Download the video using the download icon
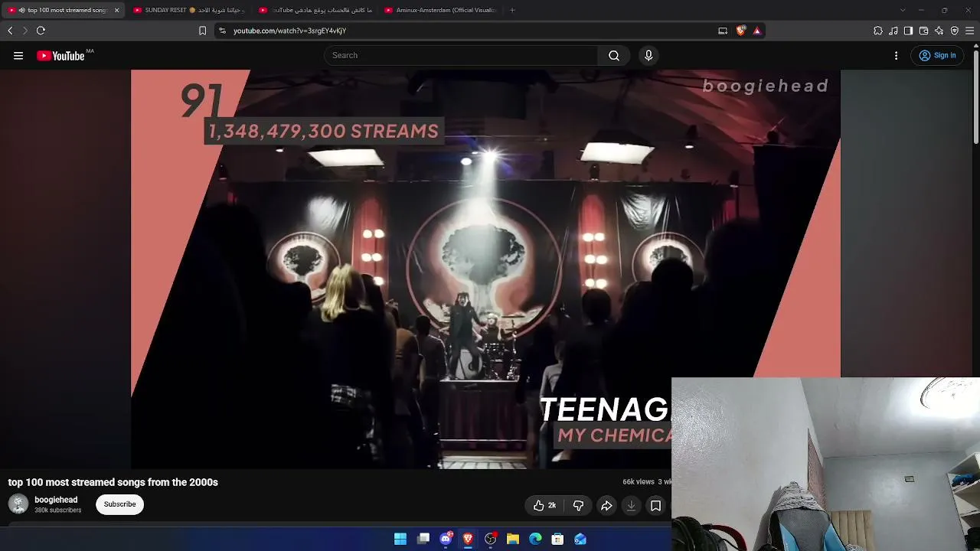This screenshot has height=551, width=980. tap(631, 505)
